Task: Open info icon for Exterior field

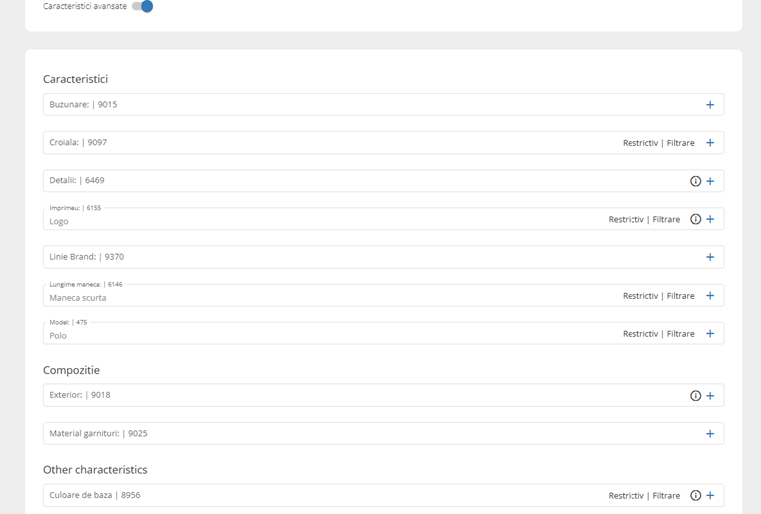Action: [x=696, y=396]
